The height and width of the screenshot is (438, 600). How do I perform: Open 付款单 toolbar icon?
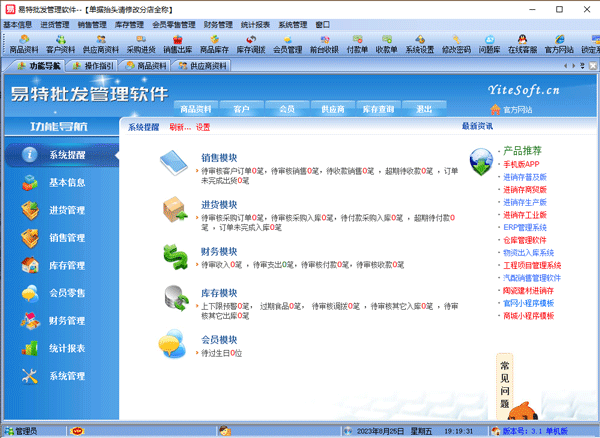tap(357, 44)
